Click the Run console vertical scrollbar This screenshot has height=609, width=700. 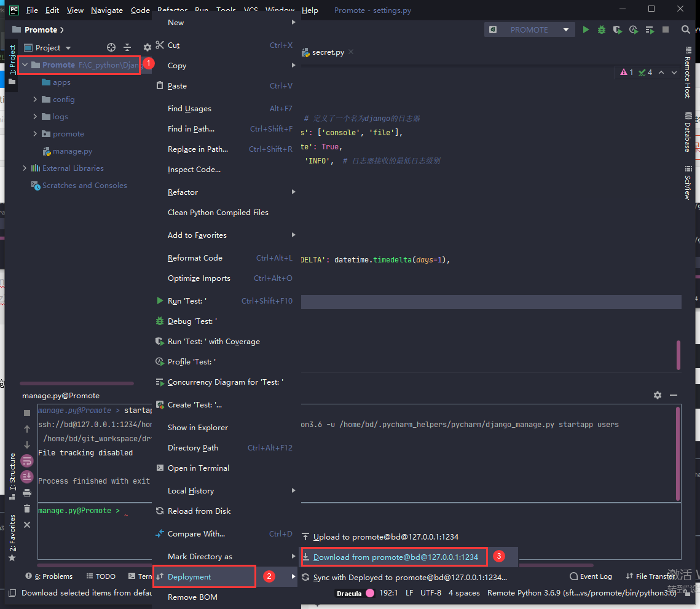(x=678, y=453)
